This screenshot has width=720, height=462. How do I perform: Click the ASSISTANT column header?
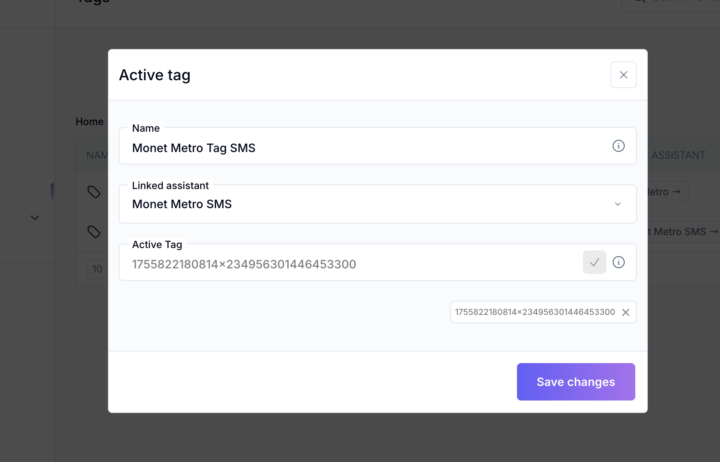coord(680,155)
